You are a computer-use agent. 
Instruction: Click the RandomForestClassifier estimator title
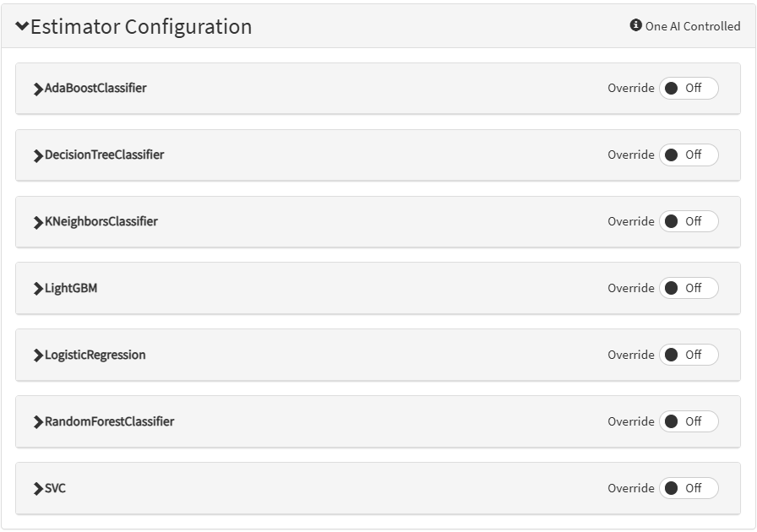109,421
